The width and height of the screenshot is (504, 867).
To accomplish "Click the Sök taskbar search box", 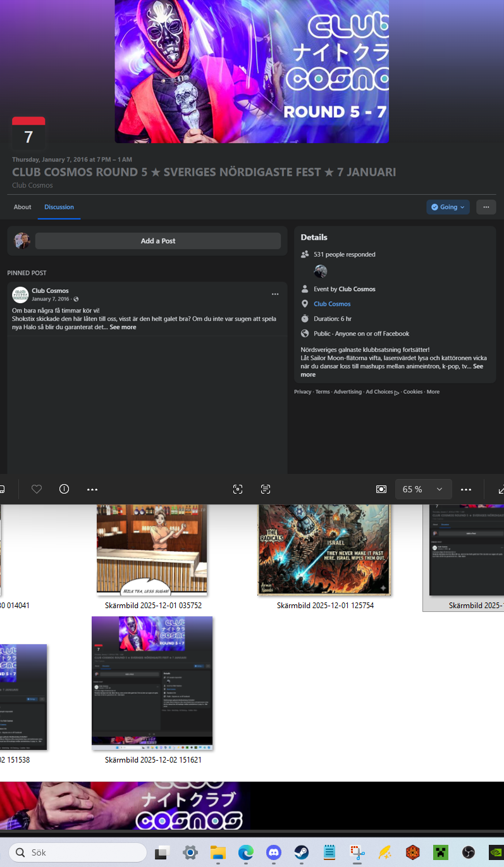I will pos(77,852).
